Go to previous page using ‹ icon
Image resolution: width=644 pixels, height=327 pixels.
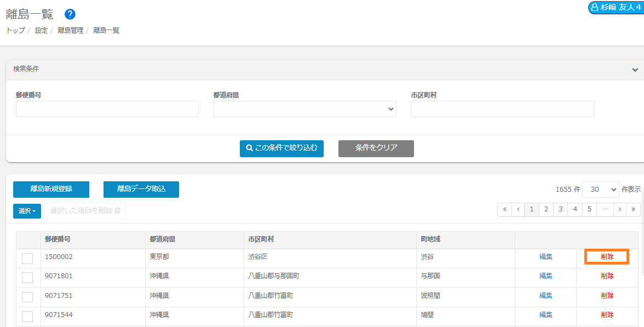[x=518, y=209]
